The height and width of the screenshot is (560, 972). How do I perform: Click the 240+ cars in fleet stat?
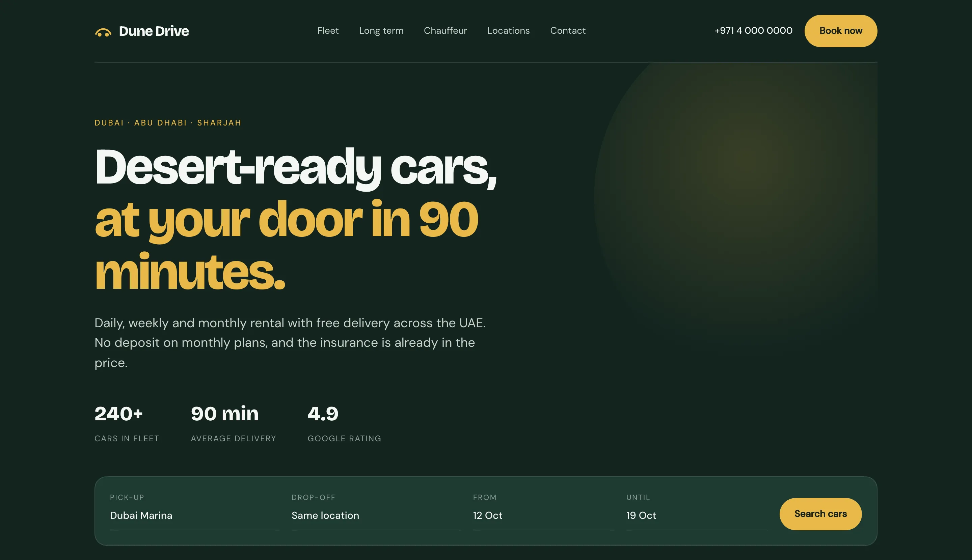[127, 423]
